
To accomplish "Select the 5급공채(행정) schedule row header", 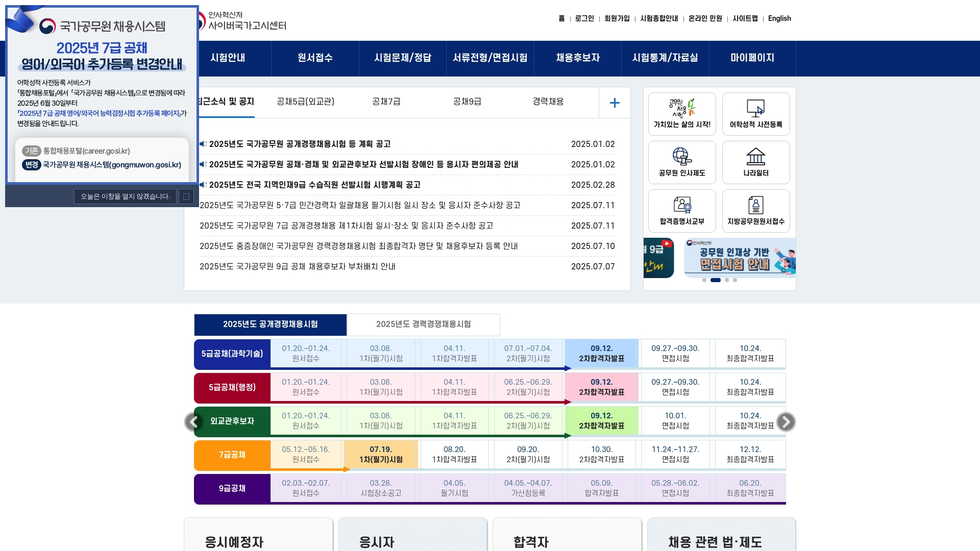I will pyautogui.click(x=232, y=387).
